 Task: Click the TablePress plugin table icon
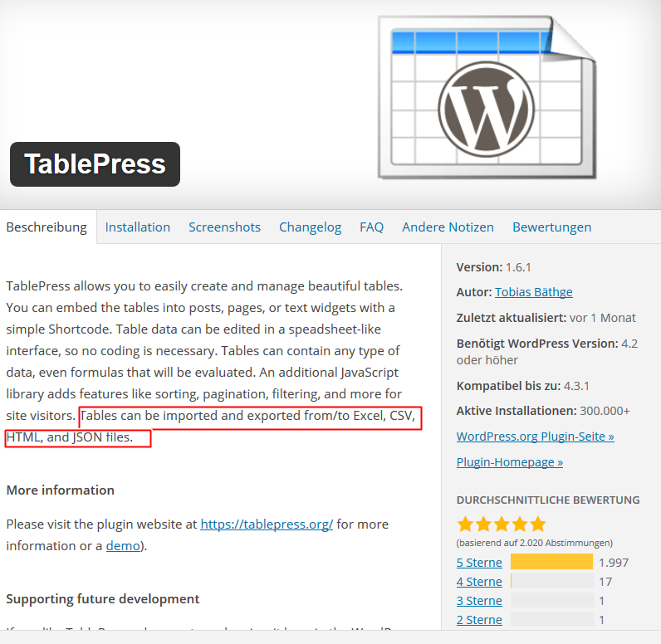tap(487, 97)
